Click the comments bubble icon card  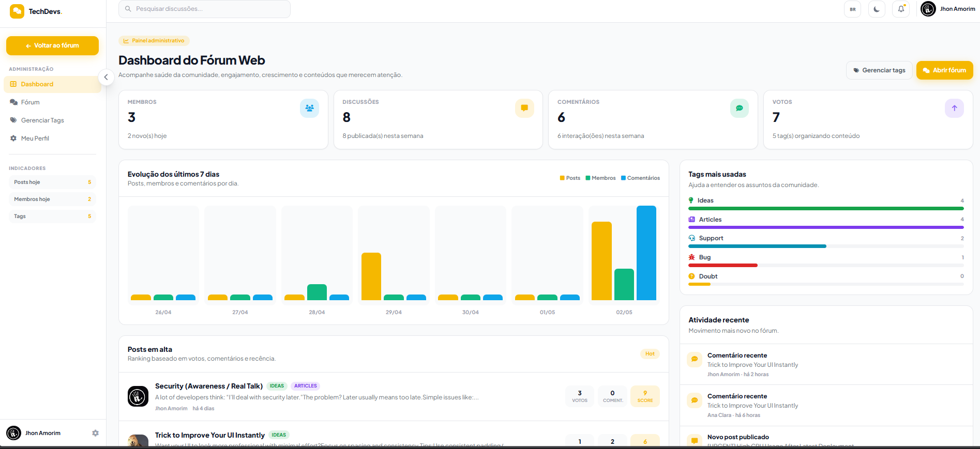[x=740, y=108]
